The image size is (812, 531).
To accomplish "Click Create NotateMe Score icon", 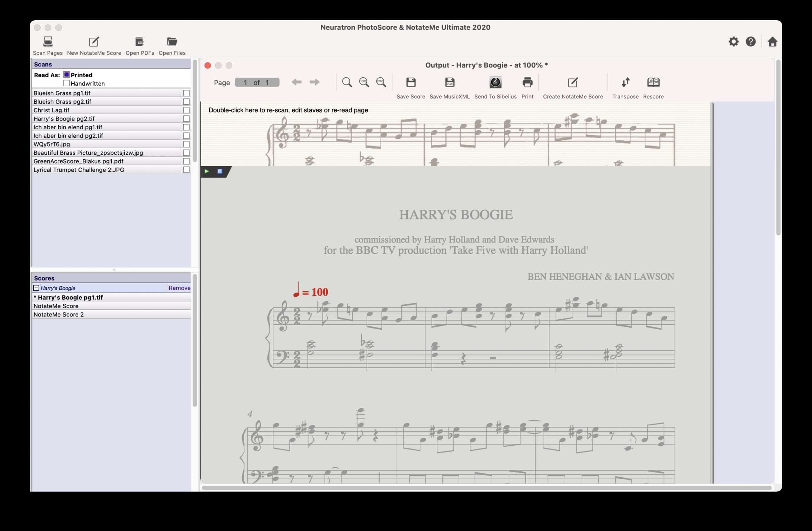I will pyautogui.click(x=573, y=87).
